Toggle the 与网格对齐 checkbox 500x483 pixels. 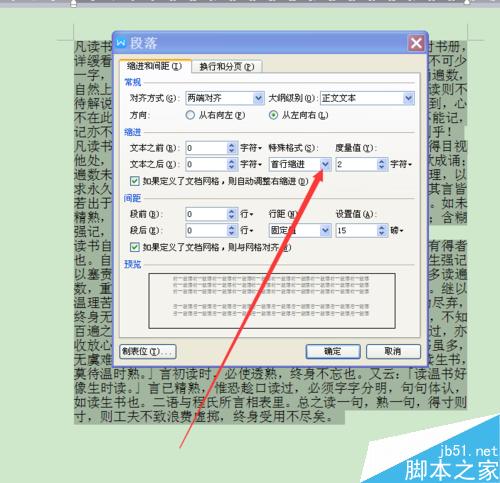coord(135,247)
